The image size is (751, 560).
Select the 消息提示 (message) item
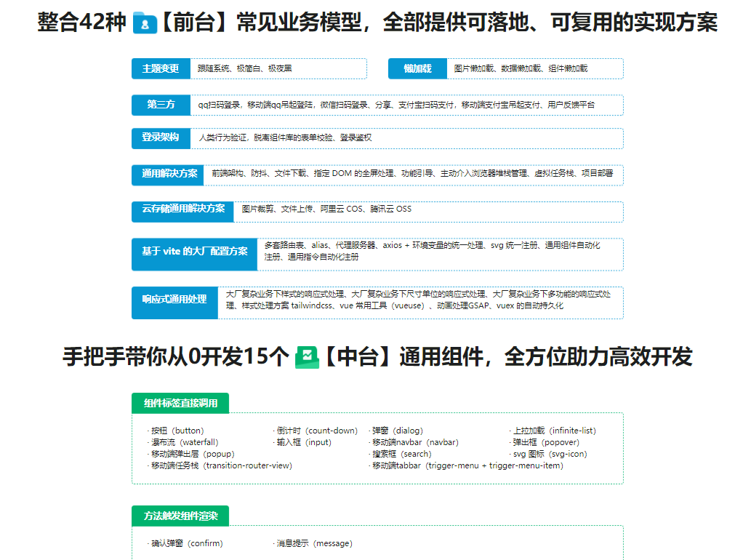pos(313,543)
